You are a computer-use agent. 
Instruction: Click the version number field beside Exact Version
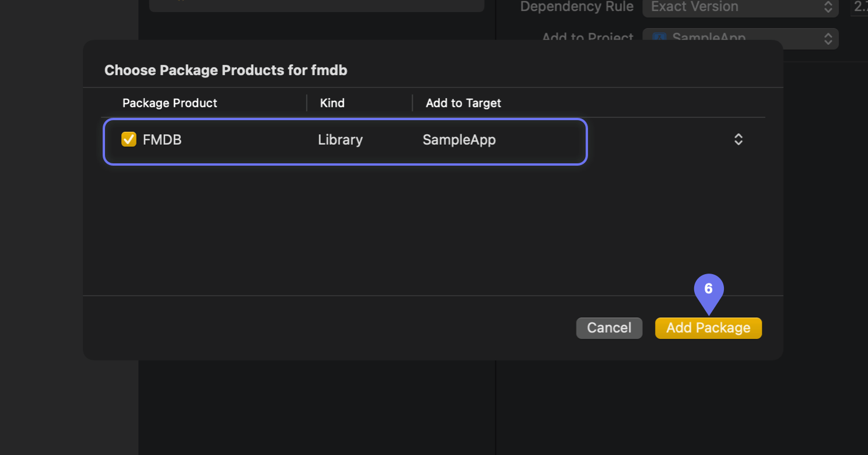[x=860, y=7]
